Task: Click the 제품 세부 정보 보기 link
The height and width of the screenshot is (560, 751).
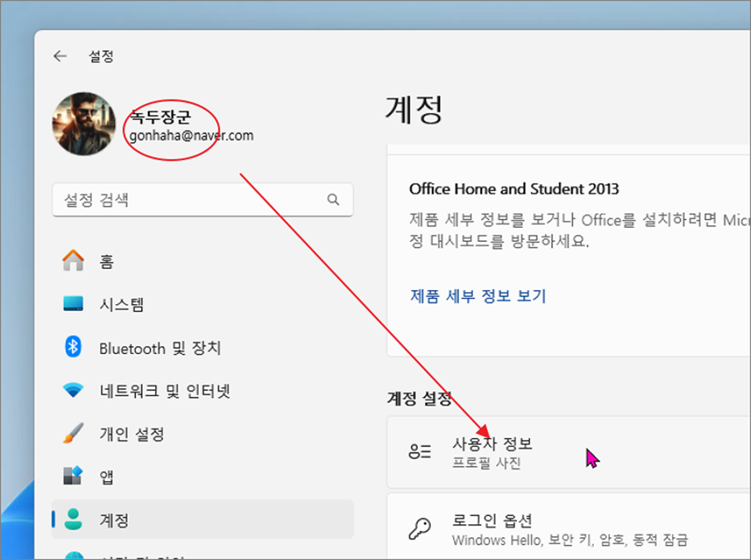Action: pos(478,296)
